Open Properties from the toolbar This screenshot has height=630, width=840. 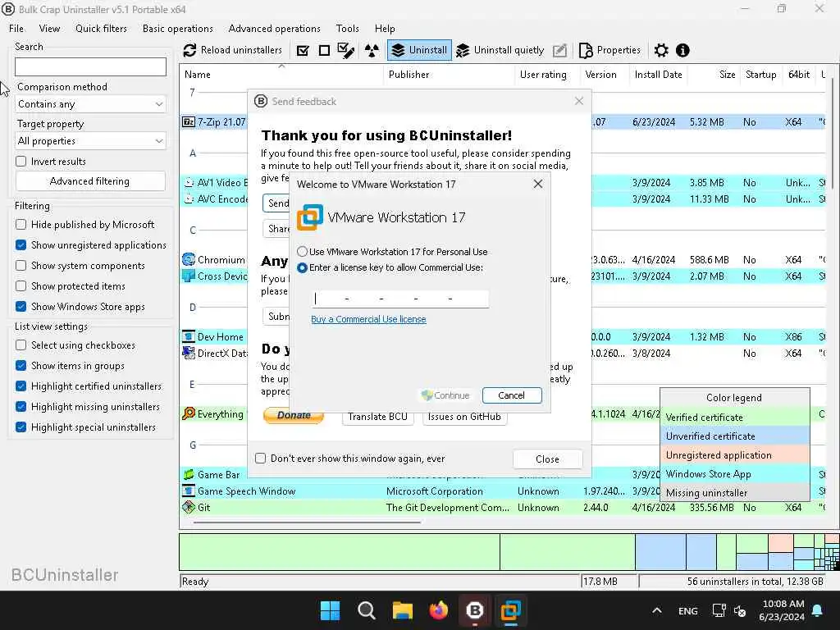(609, 50)
